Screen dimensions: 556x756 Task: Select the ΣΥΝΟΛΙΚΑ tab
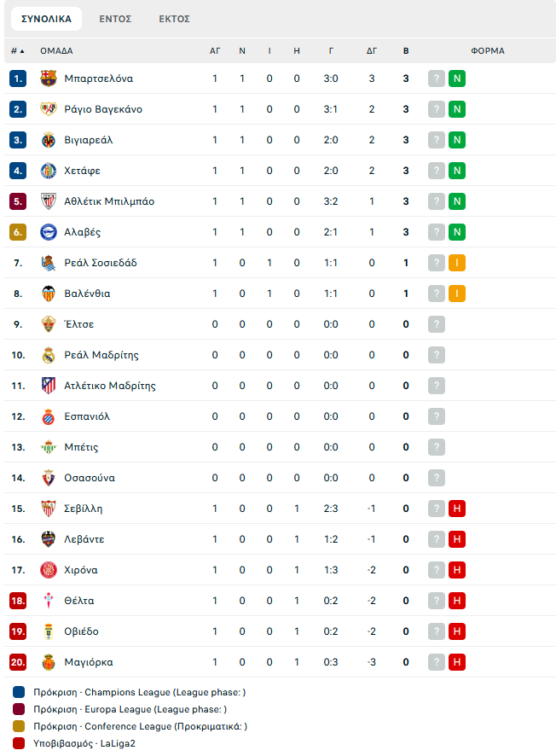pos(46,19)
